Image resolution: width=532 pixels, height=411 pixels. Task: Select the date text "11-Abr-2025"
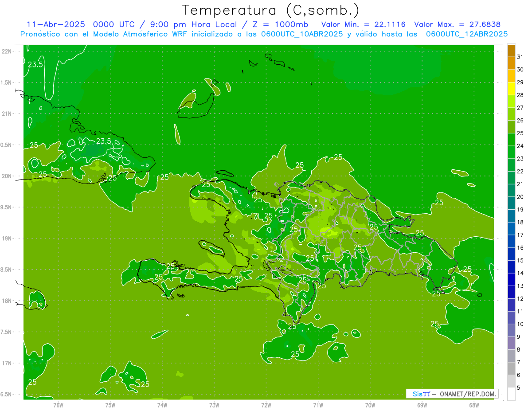(x=55, y=24)
